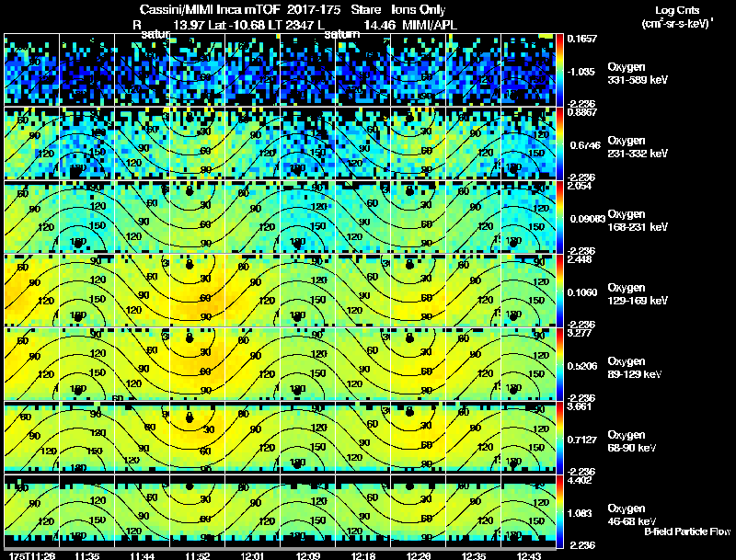Click the Oxygen 46-68 keV channel label
Viewport: 736px width, 560px height.
pos(632,515)
